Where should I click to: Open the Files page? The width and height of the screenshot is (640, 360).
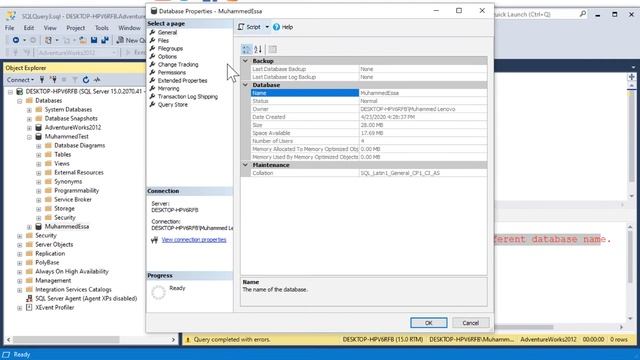click(163, 40)
